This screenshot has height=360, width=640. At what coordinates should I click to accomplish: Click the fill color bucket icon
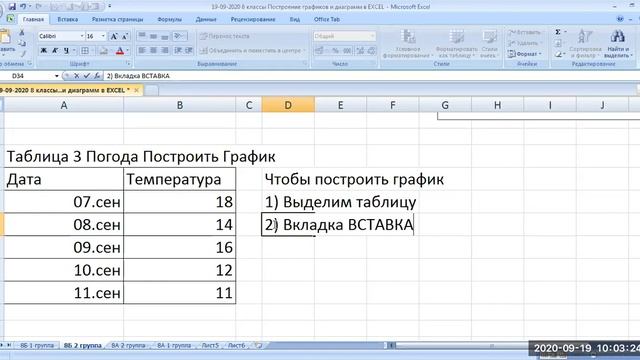(104, 51)
